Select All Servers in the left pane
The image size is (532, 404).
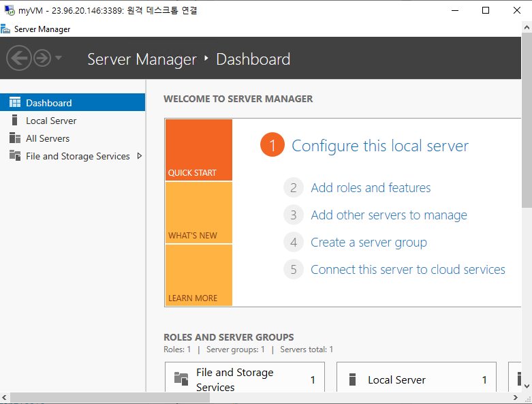click(x=73, y=138)
